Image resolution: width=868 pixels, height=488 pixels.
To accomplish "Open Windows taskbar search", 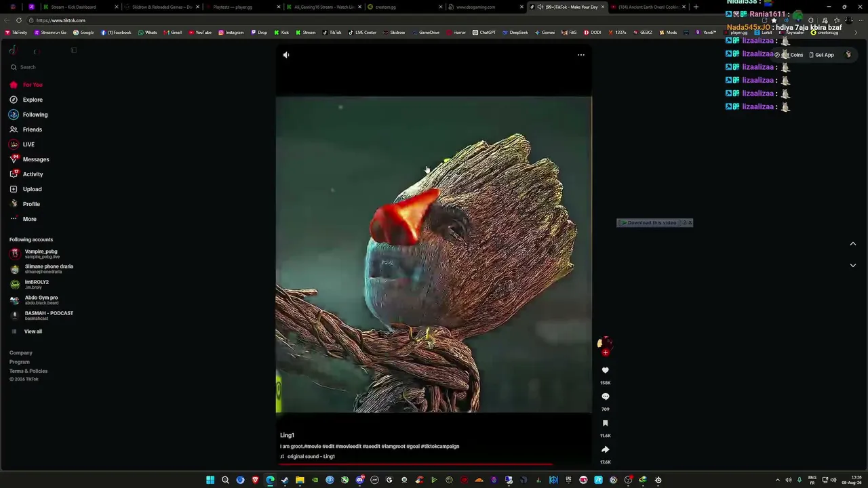I will tap(225, 480).
